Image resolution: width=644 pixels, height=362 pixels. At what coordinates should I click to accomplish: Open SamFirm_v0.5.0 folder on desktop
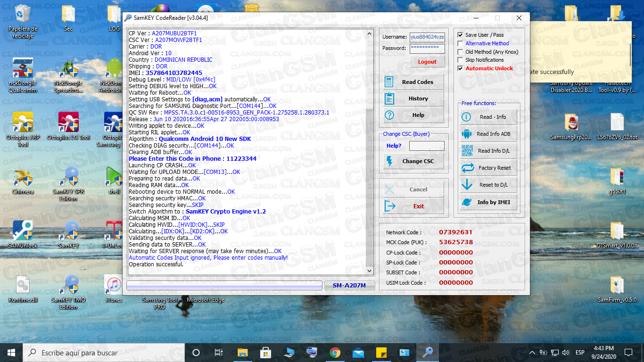(617, 289)
